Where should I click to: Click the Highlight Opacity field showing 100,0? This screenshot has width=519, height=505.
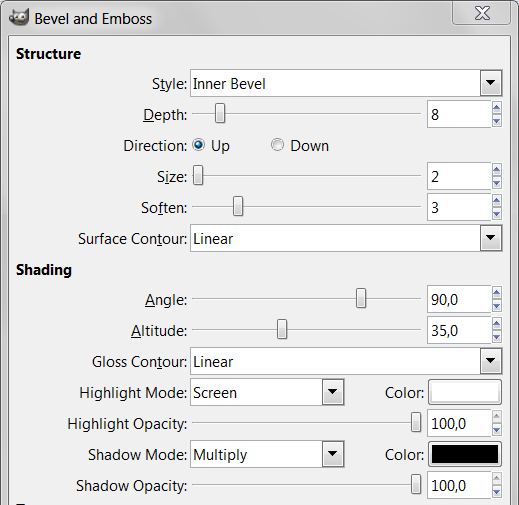459,423
